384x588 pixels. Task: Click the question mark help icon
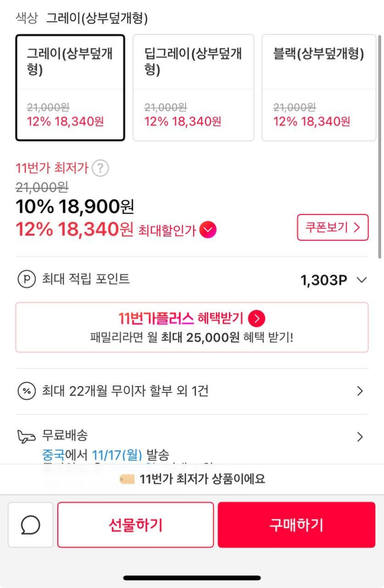pyautogui.click(x=100, y=169)
